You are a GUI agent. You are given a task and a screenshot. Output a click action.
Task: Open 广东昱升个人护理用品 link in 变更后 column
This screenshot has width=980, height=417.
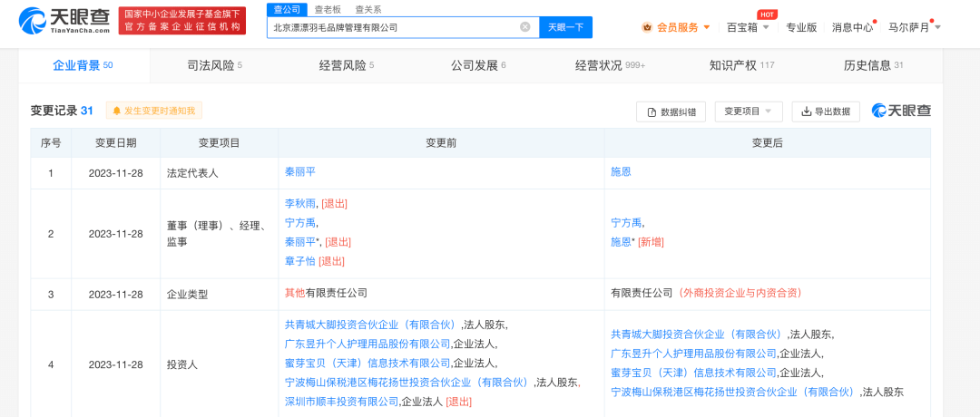693,354
